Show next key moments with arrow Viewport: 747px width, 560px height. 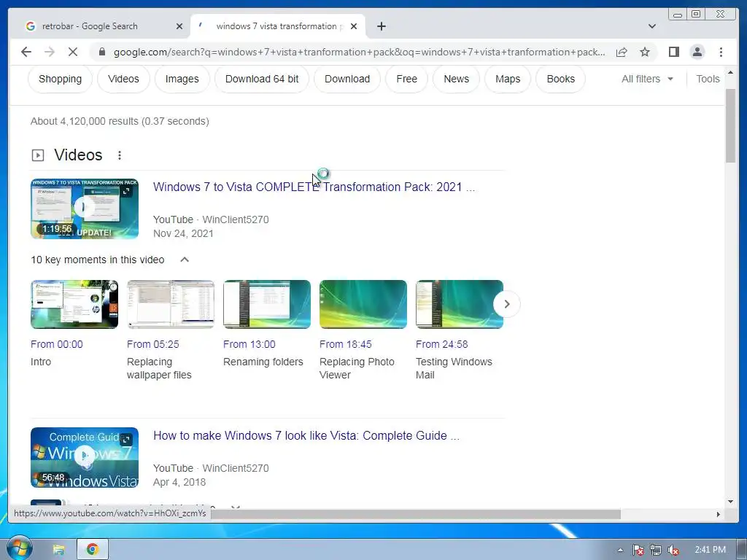tap(506, 304)
